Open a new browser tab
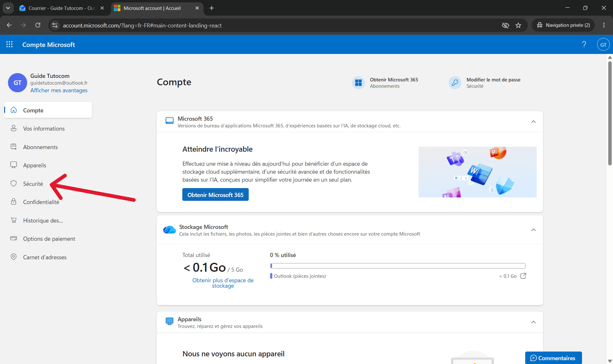 click(212, 8)
